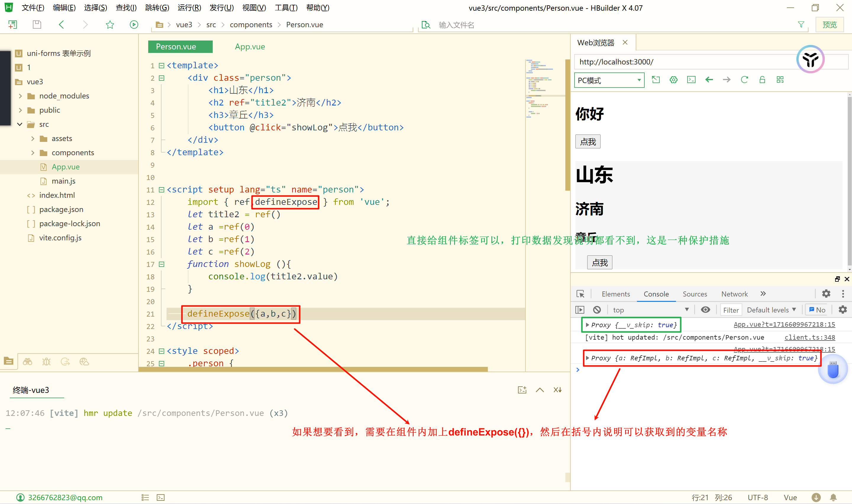Image resolution: width=852 pixels, height=504 pixels.
Task: Toggle the browser lock icon
Action: point(762,80)
